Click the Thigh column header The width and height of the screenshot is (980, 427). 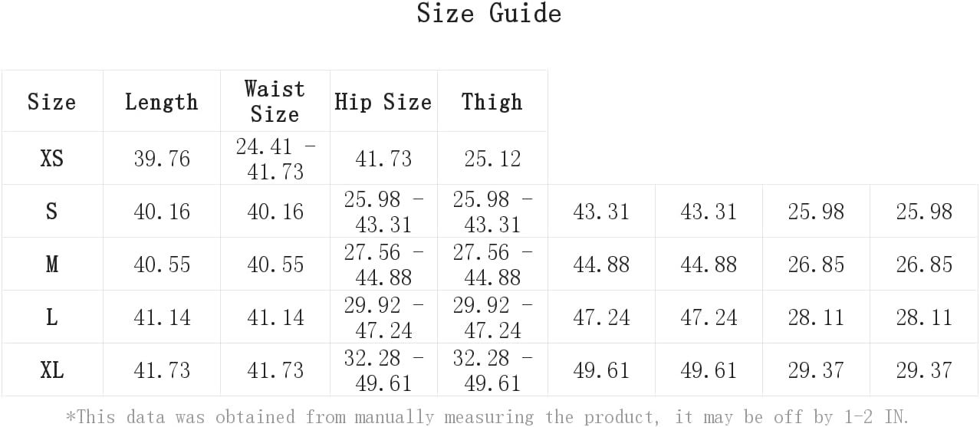tap(492, 102)
